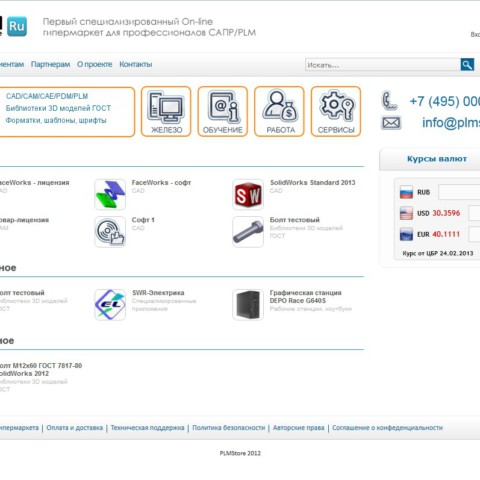Screen dimensions: 480x480
Task: Click the envelope email icon
Action: [x=391, y=123]
